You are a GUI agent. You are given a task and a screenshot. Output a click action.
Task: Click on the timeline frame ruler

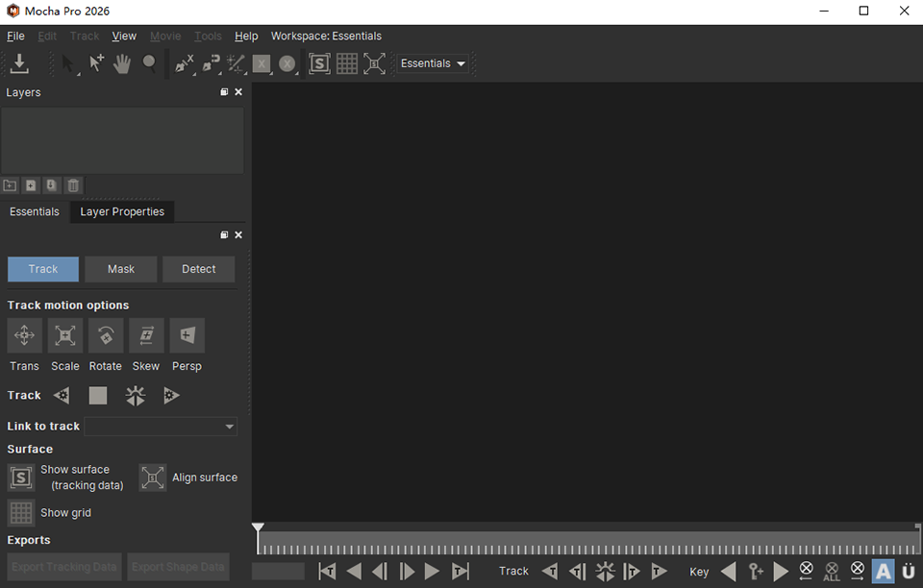[588, 543]
